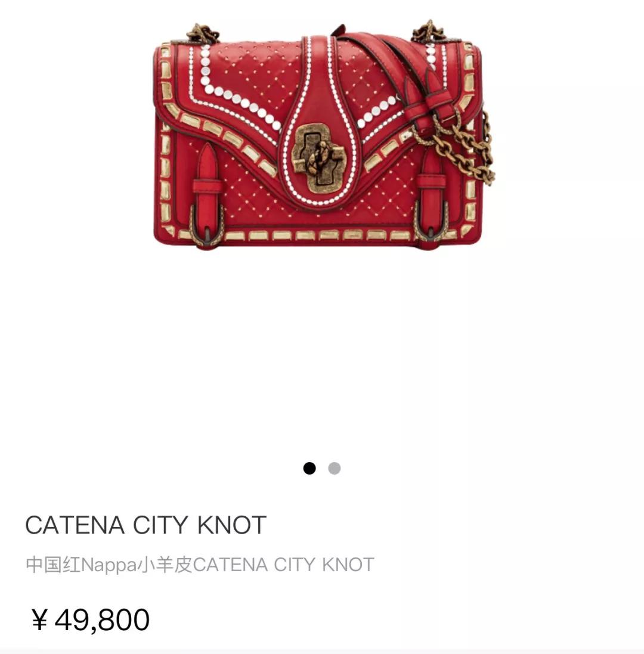Tap the top-left chain attachment on bag

point(202,34)
